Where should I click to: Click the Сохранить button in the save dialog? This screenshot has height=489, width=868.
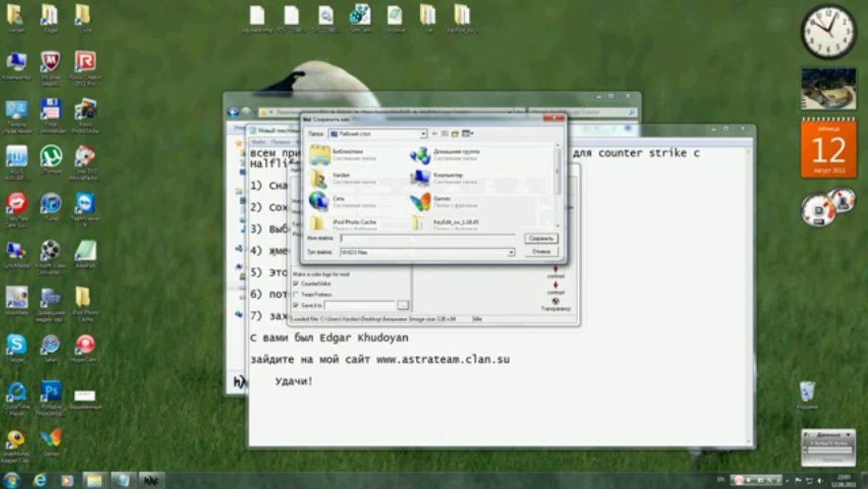tap(541, 238)
